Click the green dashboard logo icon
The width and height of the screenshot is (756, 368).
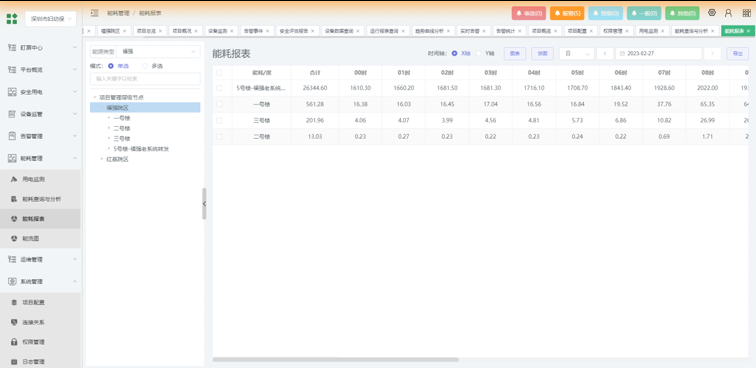click(x=12, y=19)
